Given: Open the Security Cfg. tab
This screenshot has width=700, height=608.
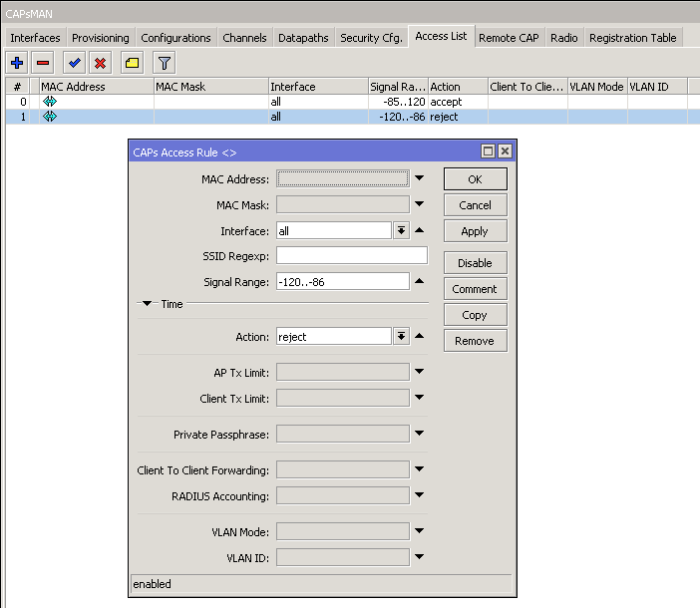Looking at the screenshot, I should (372, 38).
